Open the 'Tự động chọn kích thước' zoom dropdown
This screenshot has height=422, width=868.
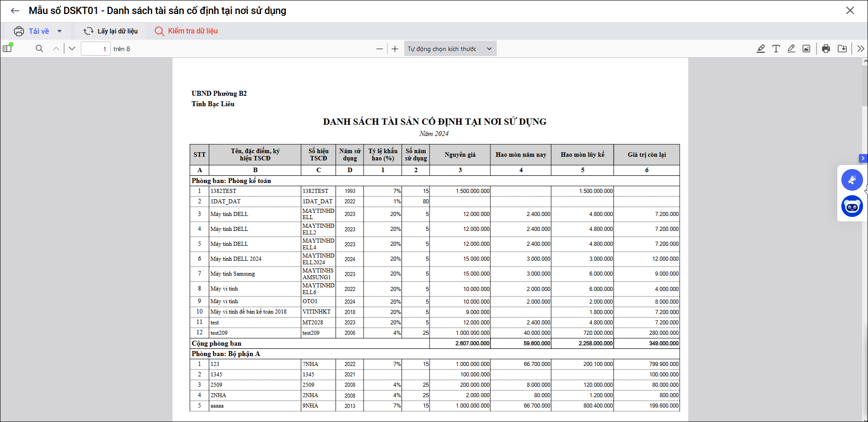[450, 49]
